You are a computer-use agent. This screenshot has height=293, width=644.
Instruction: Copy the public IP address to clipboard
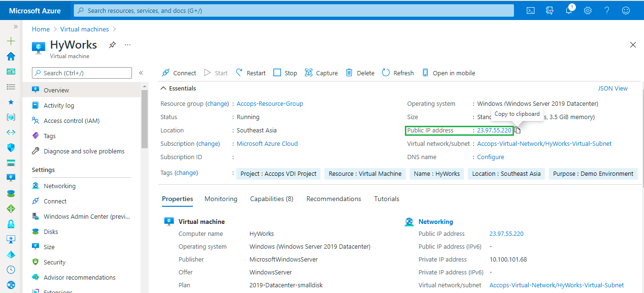pos(518,131)
